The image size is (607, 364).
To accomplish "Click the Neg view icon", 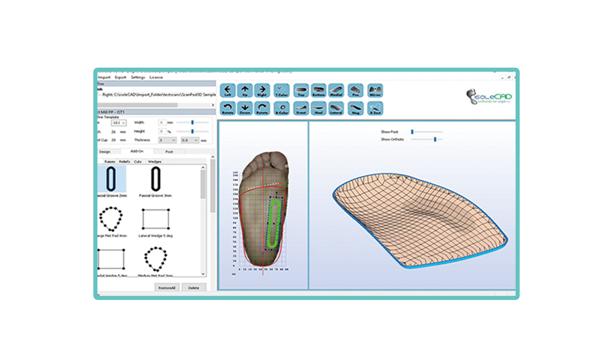I will point(355,108).
